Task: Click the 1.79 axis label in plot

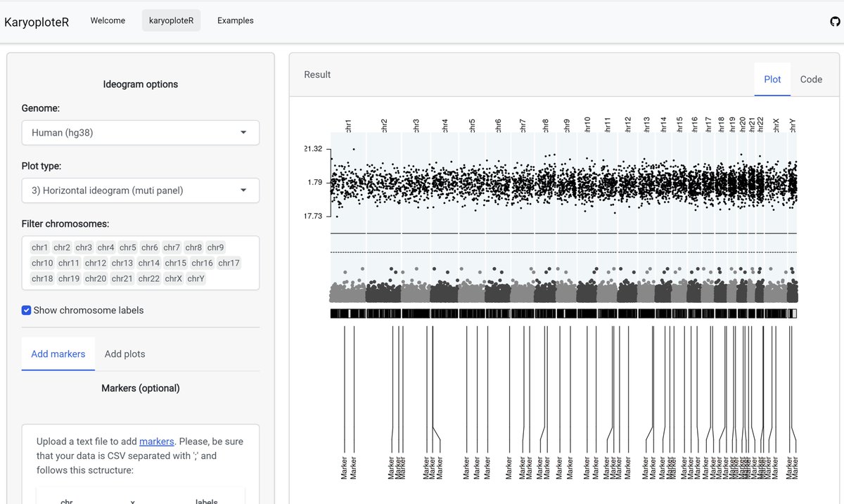Action: 314,183
